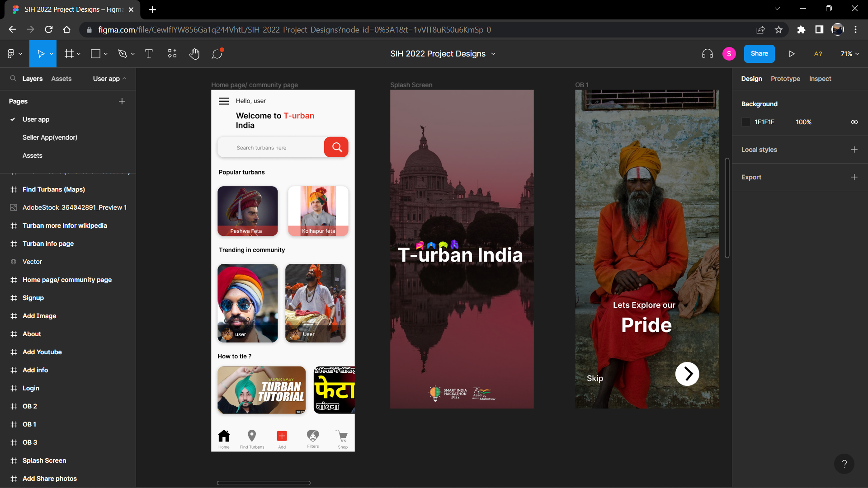Viewport: 868px width, 488px height.
Task: Uncheck the User app page checkmark
Action: [12, 119]
